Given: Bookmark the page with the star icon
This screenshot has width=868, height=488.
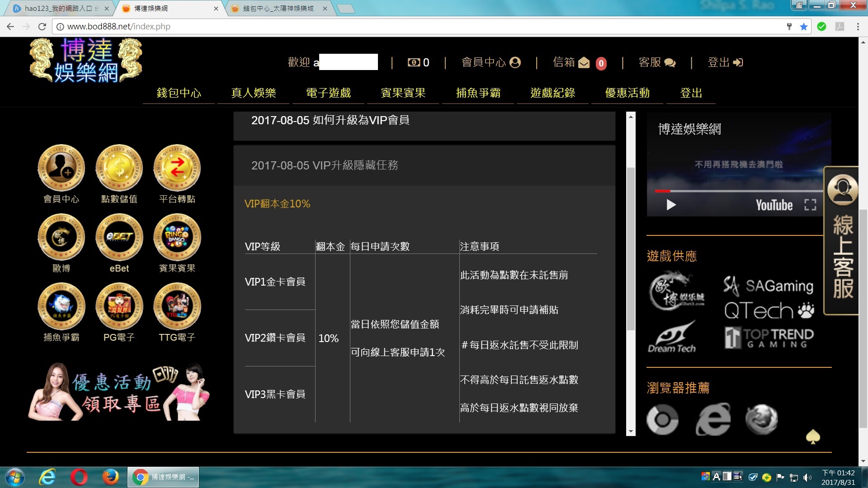Looking at the screenshot, I should click(x=803, y=27).
